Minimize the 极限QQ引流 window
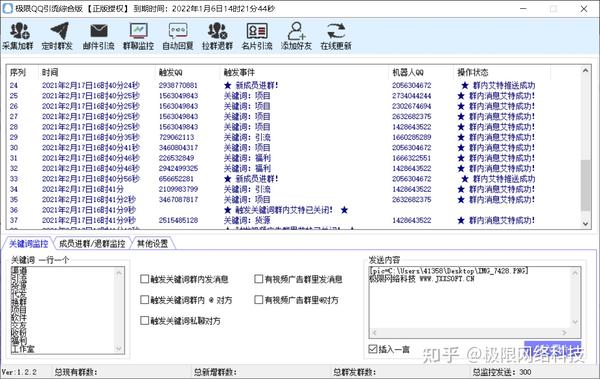 point(523,8)
